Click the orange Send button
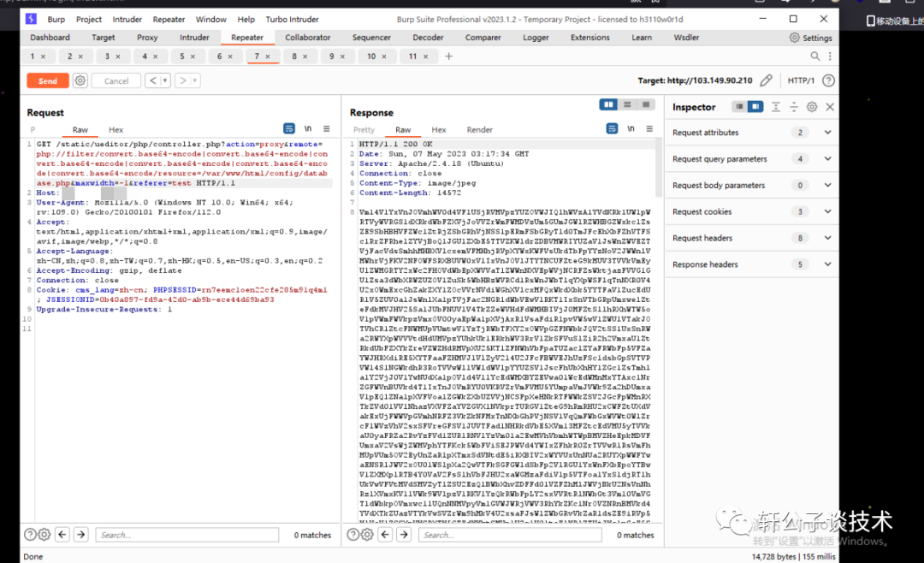This screenshot has width=924, height=563. 48,80
